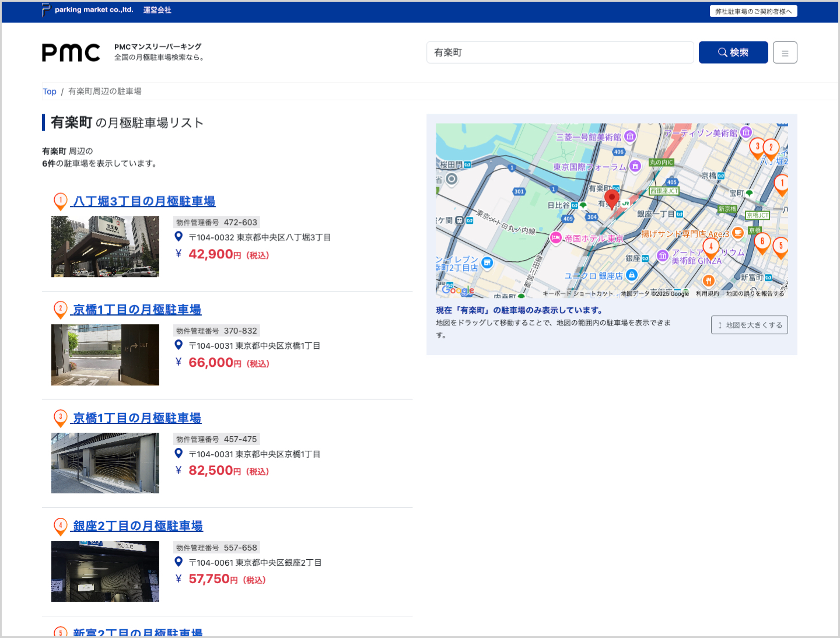Click map marker number 3
Viewport: 840px width, 638px height.
coord(757,149)
